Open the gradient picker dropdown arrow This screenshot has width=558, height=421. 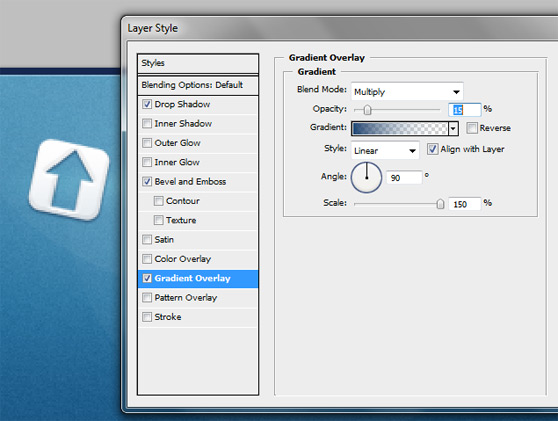(x=453, y=128)
